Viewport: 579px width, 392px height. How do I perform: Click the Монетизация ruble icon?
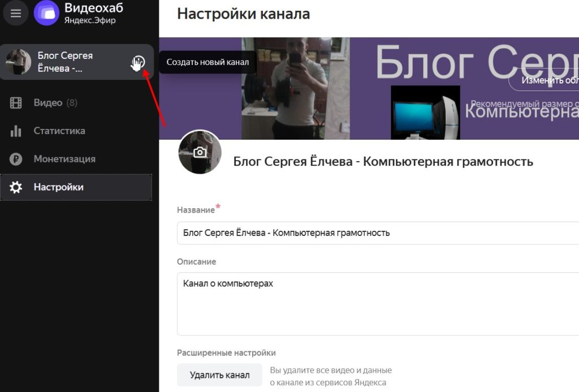pos(16,159)
